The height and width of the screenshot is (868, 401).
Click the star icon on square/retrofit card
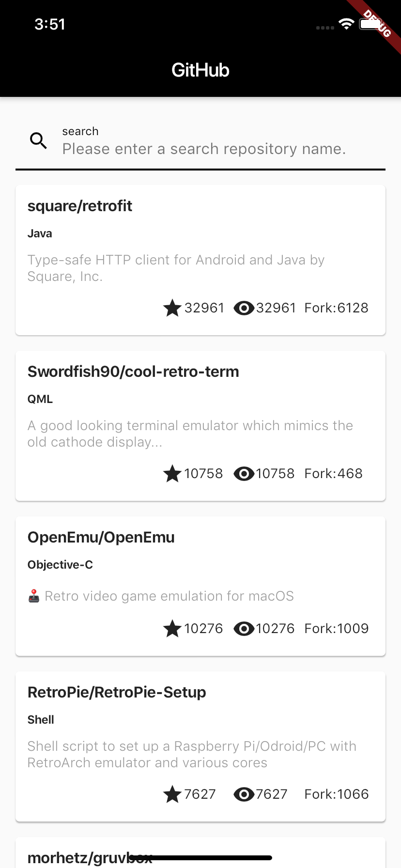[172, 308]
